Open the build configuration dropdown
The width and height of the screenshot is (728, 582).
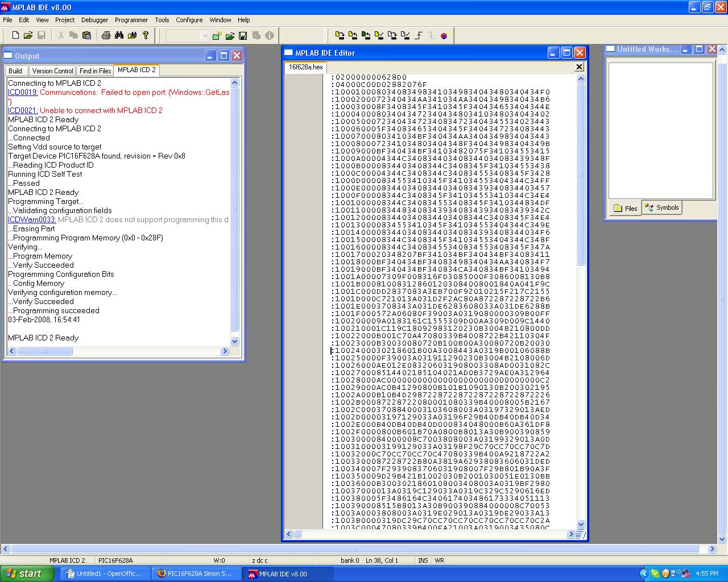[206, 36]
